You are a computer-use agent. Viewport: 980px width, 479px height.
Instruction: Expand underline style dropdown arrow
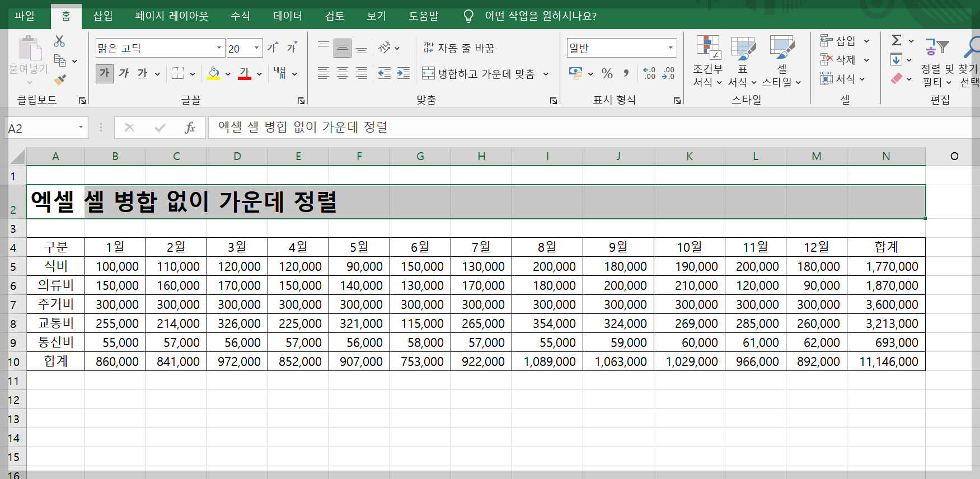[157, 74]
